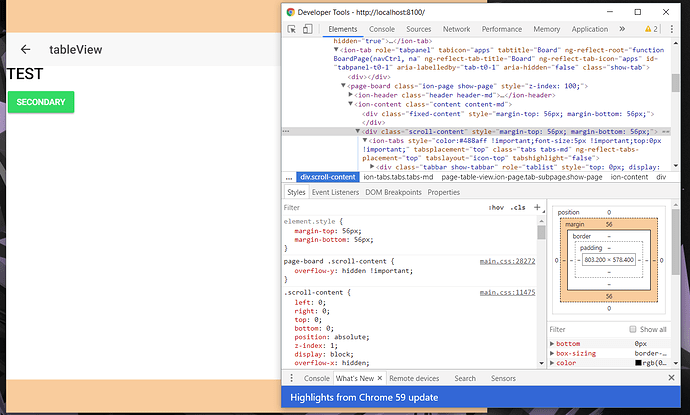Screen dimensions: 690x415
Task: Toggle the :hov element state button
Action: 496,207
